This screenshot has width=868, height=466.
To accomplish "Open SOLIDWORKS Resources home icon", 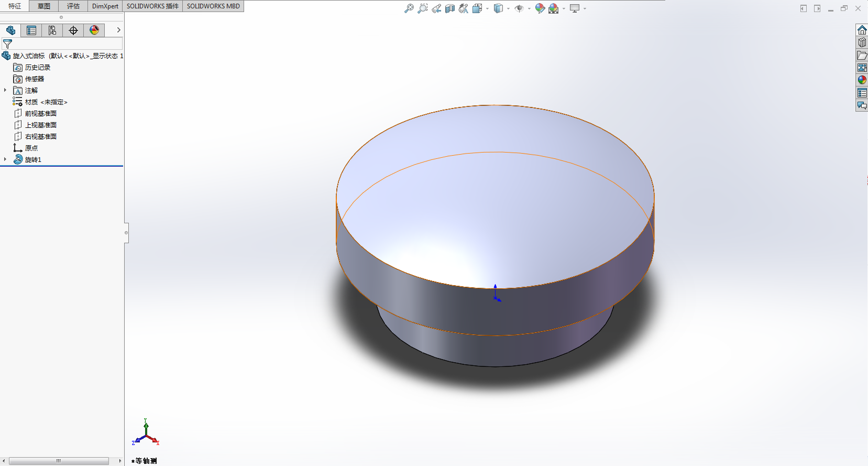I will [862, 30].
